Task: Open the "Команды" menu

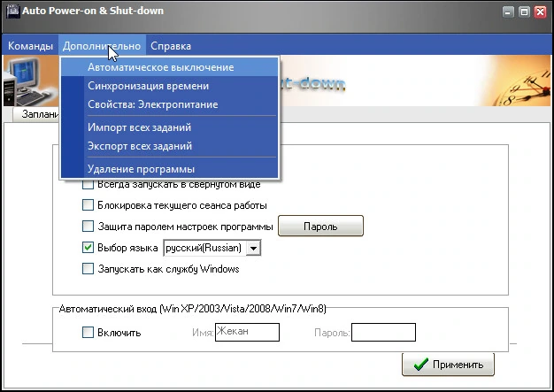Action: [30, 46]
